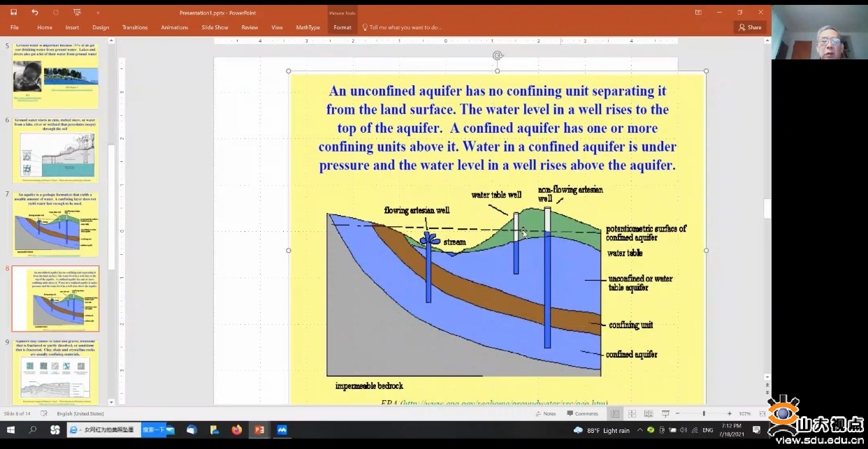This screenshot has width=868, height=449.
Task: Click the Undo arrow icon
Action: tap(35, 13)
